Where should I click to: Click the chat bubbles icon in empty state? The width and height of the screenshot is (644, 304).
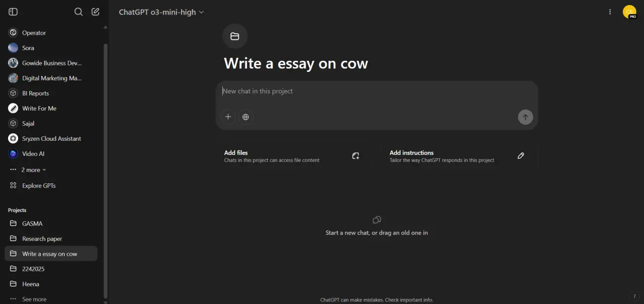point(377,220)
